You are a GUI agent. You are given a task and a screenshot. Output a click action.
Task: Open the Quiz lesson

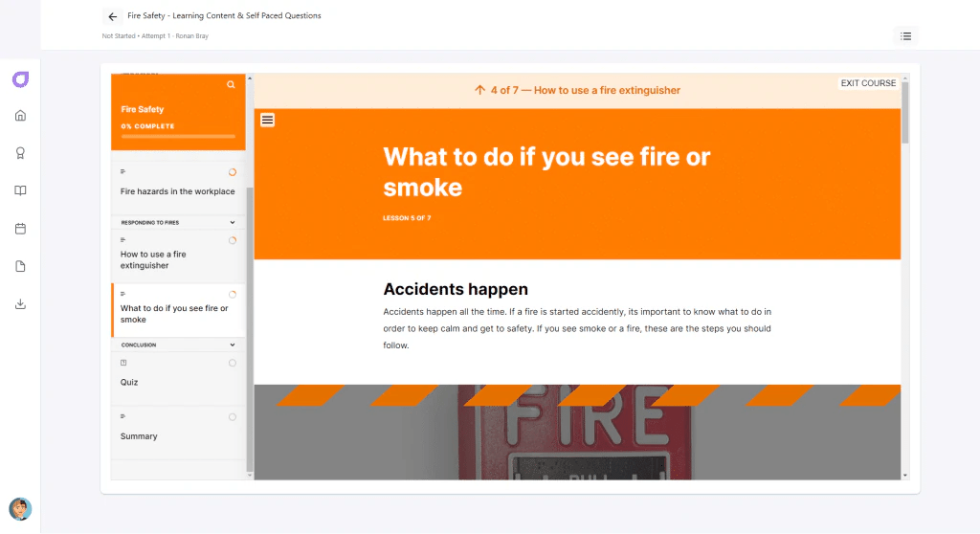(178, 378)
